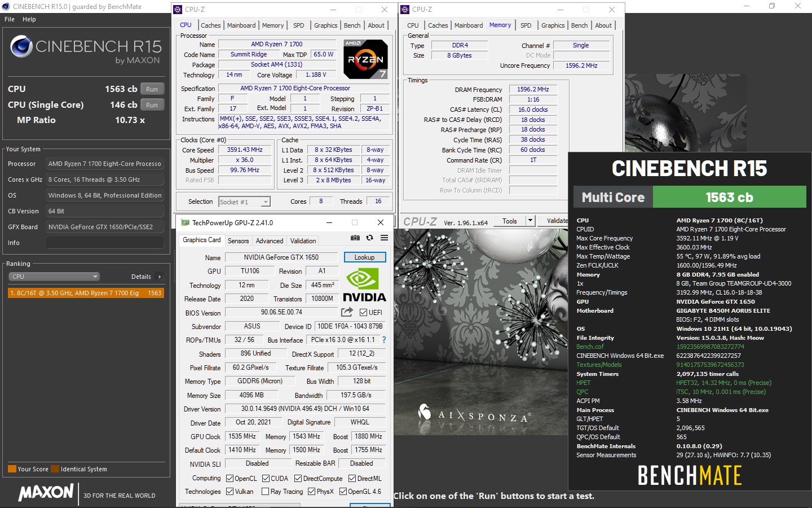Image resolution: width=812 pixels, height=508 pixels.
Task: Click the Cinebench title bar icon
Action: [6, 6]
